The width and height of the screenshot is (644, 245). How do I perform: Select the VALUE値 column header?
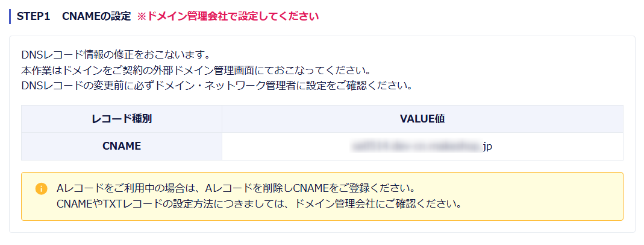pyautogui.click(x=422, y=119)
